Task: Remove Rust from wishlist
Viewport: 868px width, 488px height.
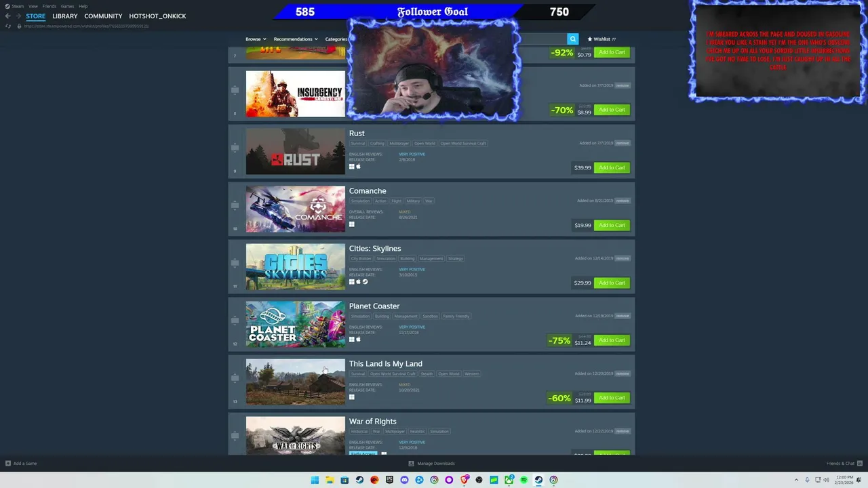Action: tap(623, 143)
